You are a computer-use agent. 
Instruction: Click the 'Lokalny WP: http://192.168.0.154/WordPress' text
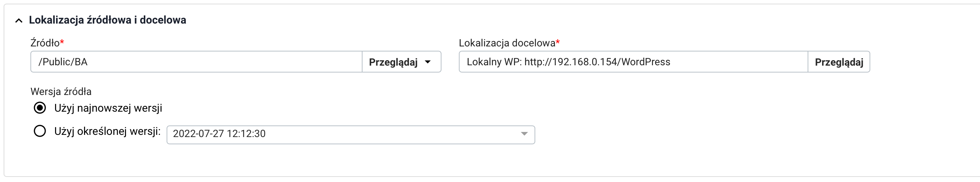(x=568, y=62)
